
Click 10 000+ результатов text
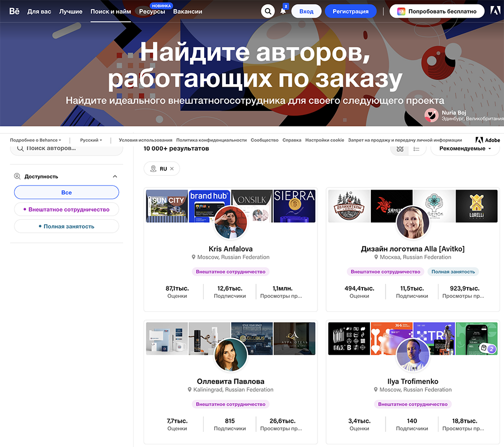click(x=176, y=149)
